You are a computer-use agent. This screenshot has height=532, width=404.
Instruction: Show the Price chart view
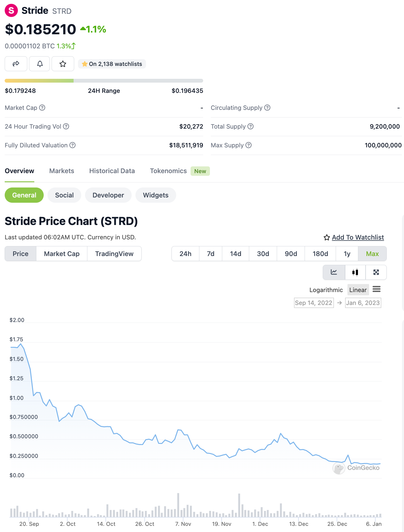point(21,254)
